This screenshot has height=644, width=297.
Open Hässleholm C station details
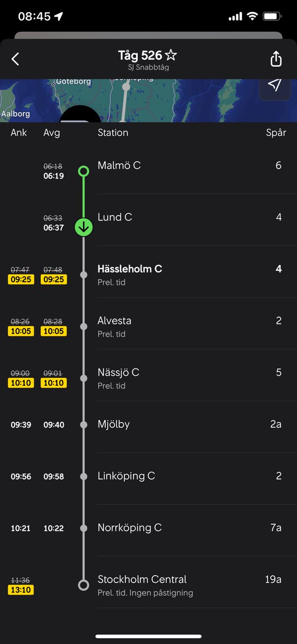click(148, 272)
